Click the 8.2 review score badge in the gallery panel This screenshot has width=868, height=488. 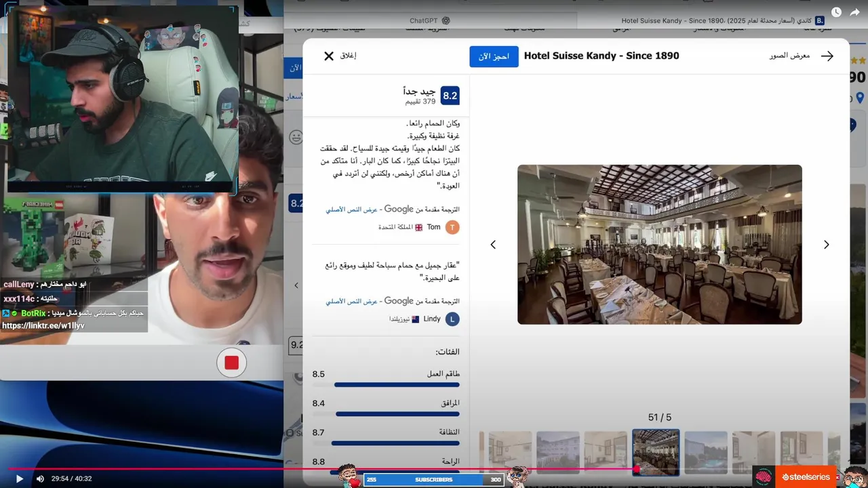tap(450, 96)
